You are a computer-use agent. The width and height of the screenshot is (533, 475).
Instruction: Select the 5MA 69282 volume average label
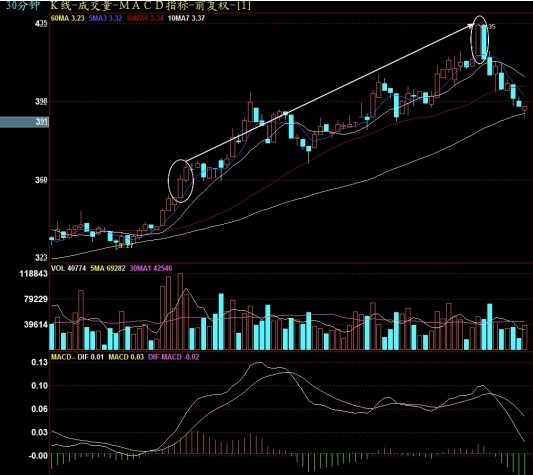point(108,268)
